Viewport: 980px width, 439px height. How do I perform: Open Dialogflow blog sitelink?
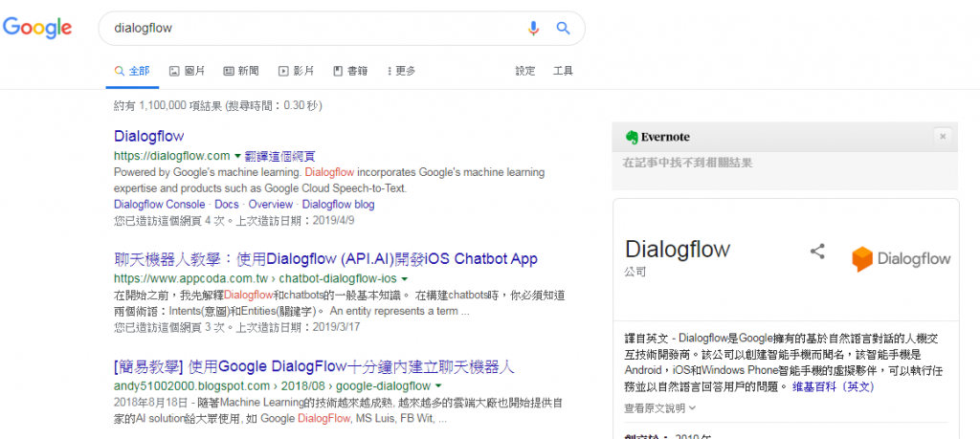[x=338, y=205]
